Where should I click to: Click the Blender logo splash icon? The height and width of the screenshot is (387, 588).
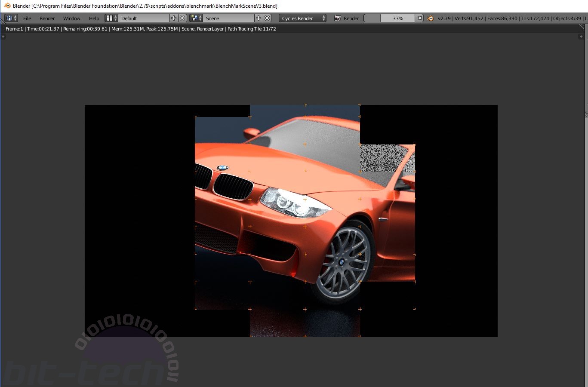click(x=430, y=18)
